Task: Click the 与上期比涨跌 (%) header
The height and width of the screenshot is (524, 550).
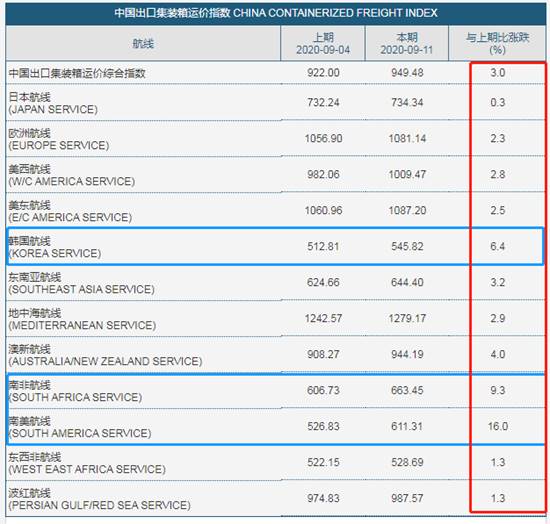Action: (x=497, y=43)
